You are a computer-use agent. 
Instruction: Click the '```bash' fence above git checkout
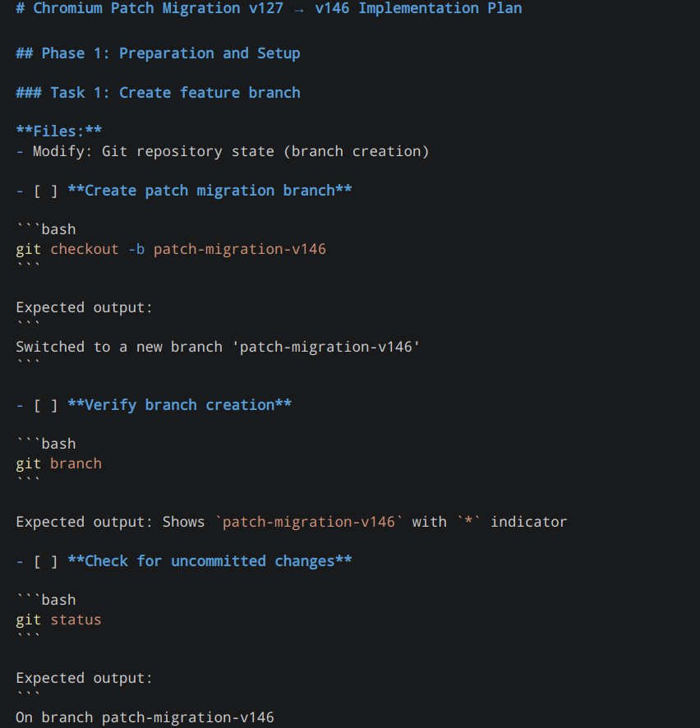click(x=46, y=229)
